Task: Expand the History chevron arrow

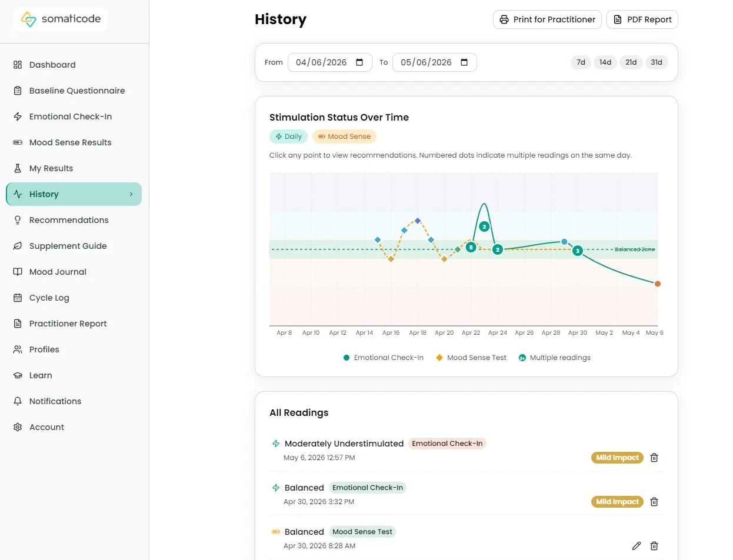Action: pos(131,194)
